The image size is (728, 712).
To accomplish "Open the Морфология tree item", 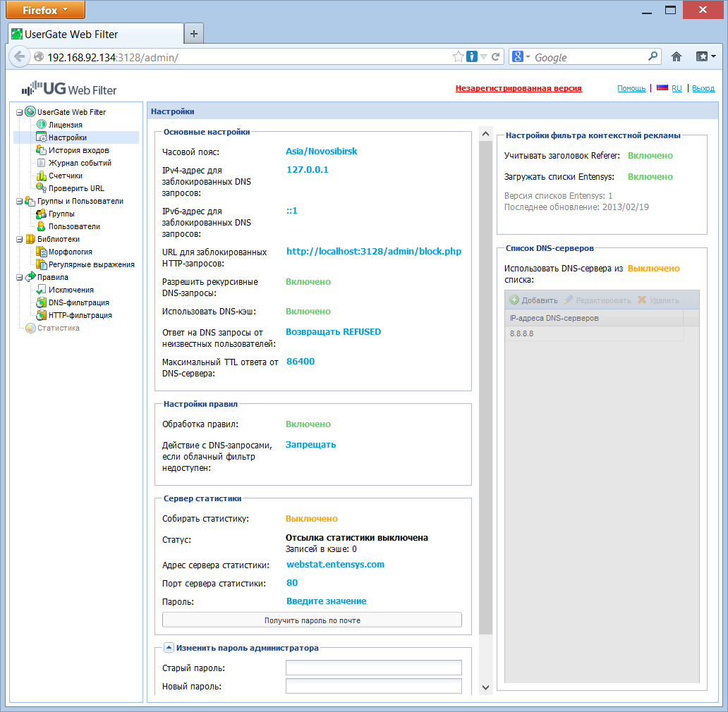I will [x=71, y=252].
